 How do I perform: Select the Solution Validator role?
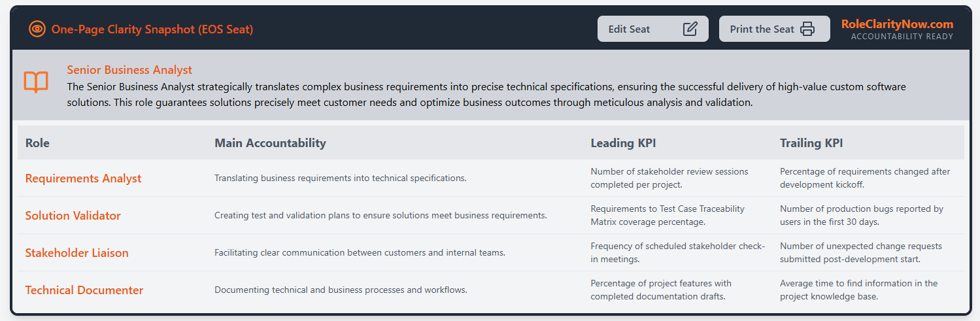(73, 216)
